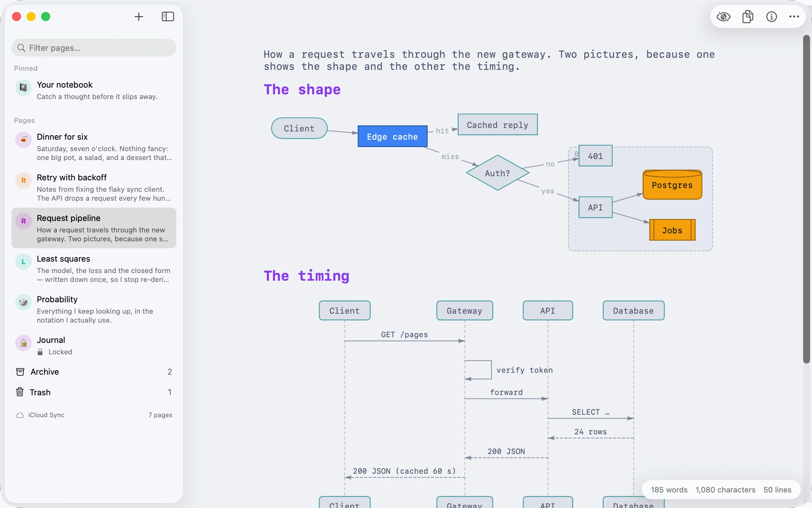Open the page info icon
812x508 pixels.
pos(771,17)
